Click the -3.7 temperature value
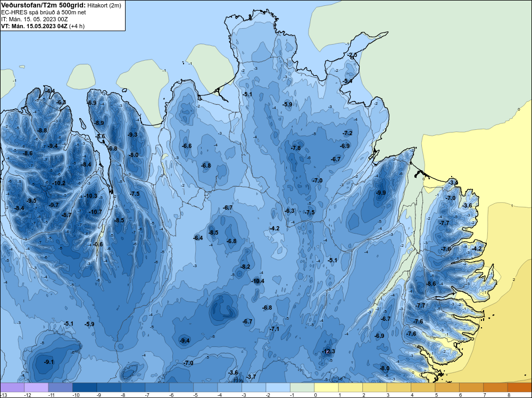 tap(251, 377)
